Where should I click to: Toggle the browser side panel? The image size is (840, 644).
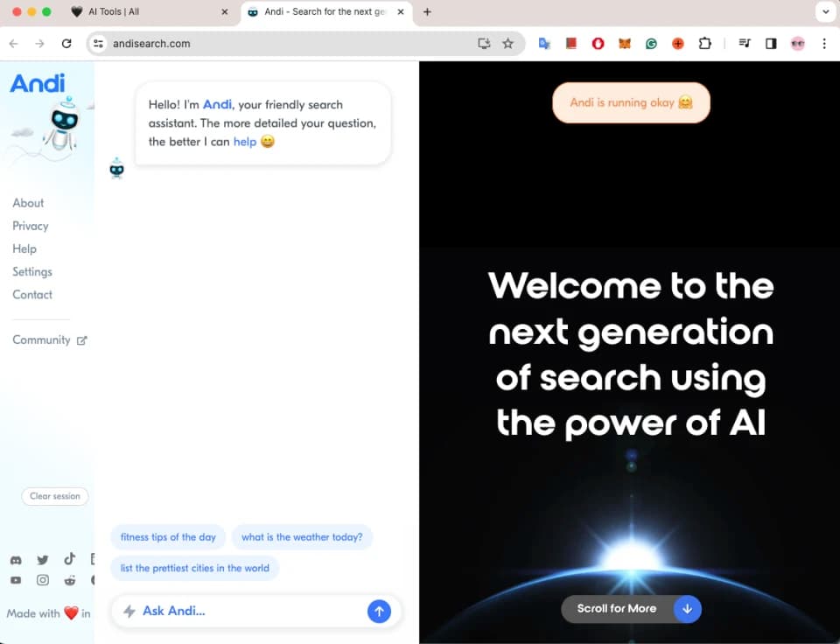click(771, 44)
